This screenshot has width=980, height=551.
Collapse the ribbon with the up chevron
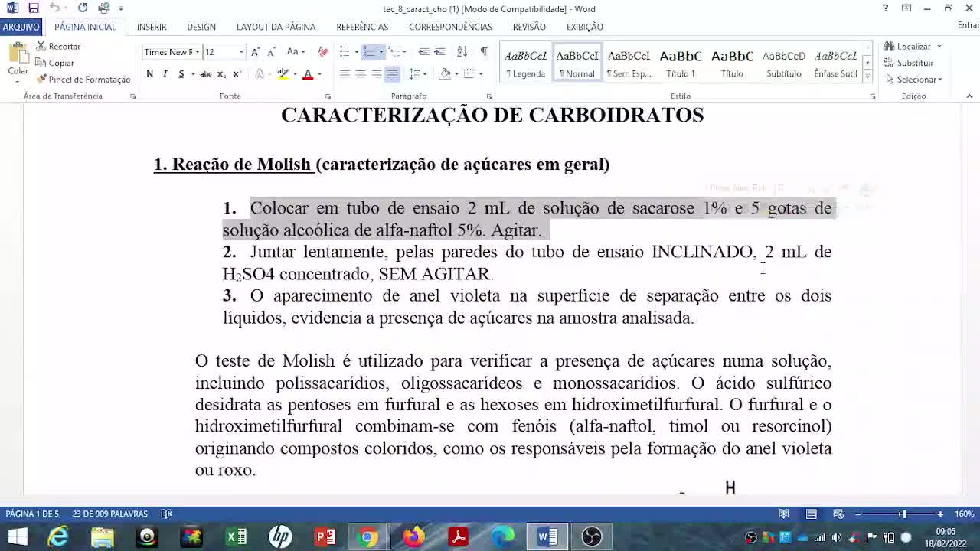(969, 96)
